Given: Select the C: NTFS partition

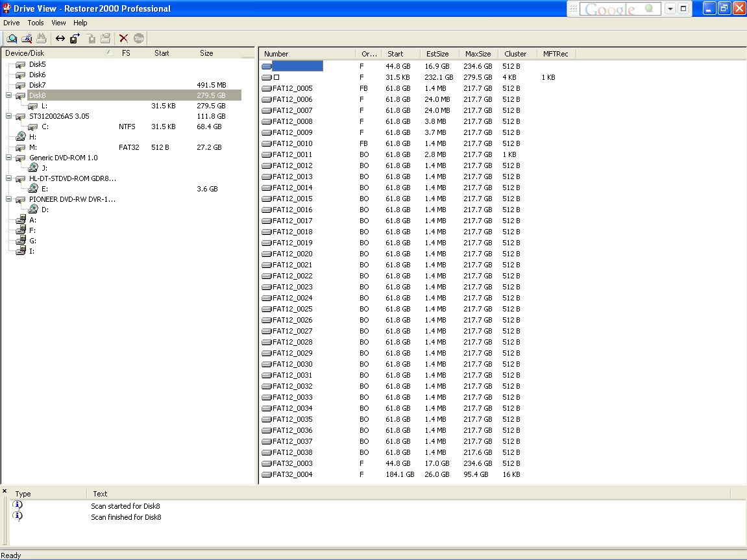Looking at the screenshot, I should pyautogui.click(x=45, y=127).
